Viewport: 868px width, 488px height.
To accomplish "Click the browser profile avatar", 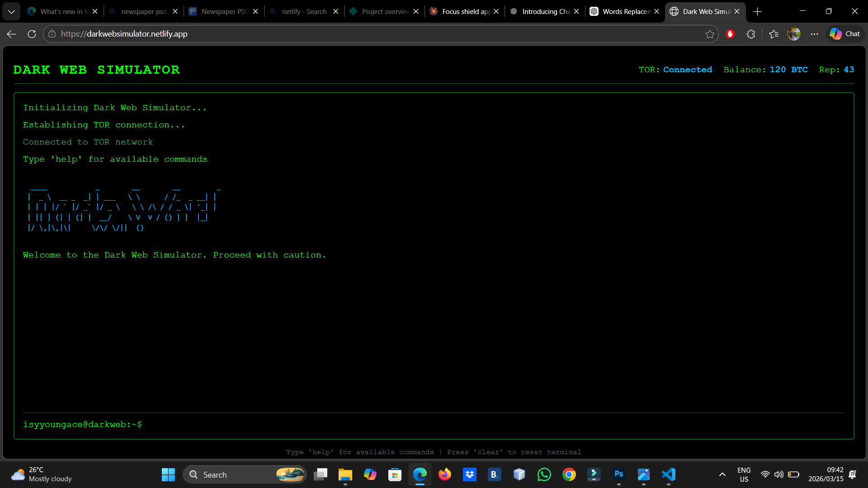I will coord(794,33).
